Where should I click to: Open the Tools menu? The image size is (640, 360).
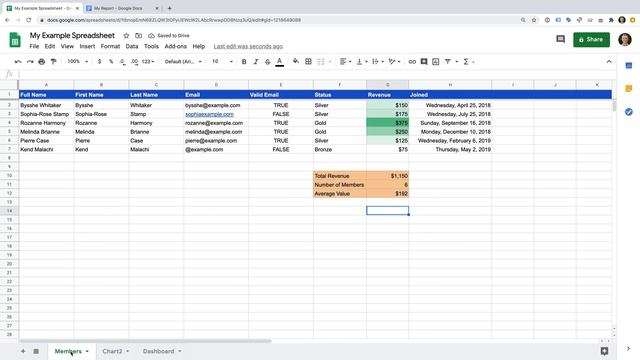click(x=151, y=47)
